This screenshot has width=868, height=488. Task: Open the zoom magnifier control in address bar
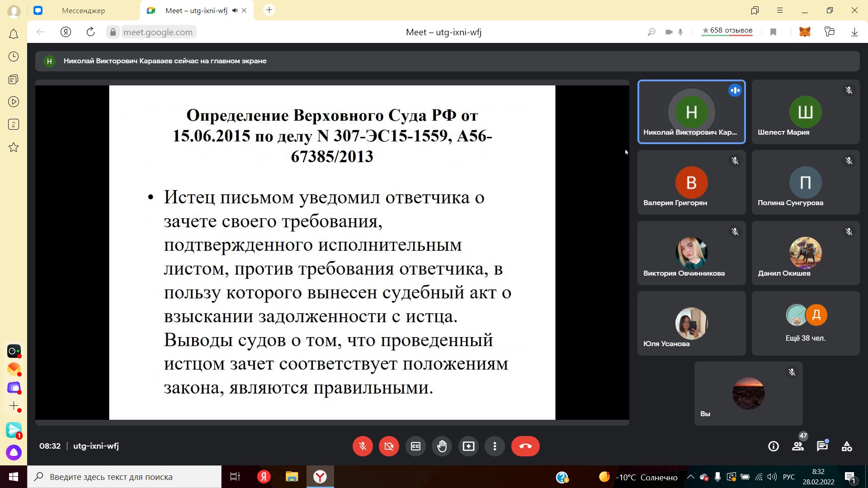(x=651, y=32)
